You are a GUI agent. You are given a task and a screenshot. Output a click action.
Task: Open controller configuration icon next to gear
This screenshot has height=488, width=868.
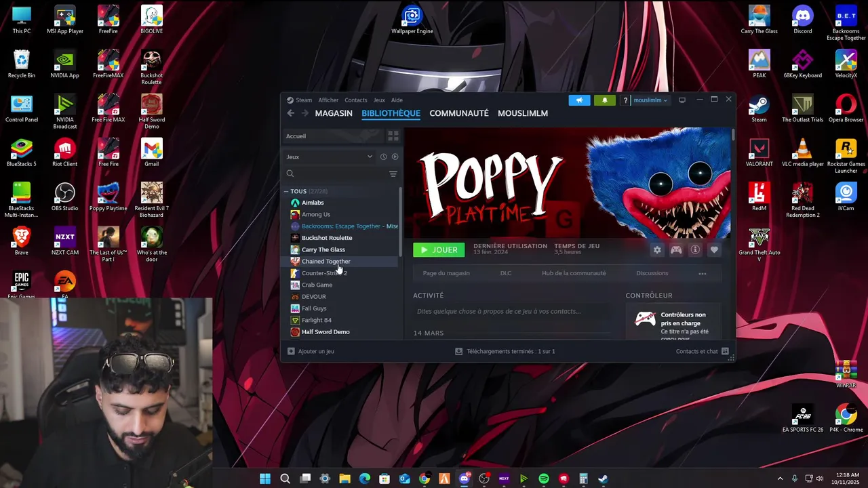[676, 250]
